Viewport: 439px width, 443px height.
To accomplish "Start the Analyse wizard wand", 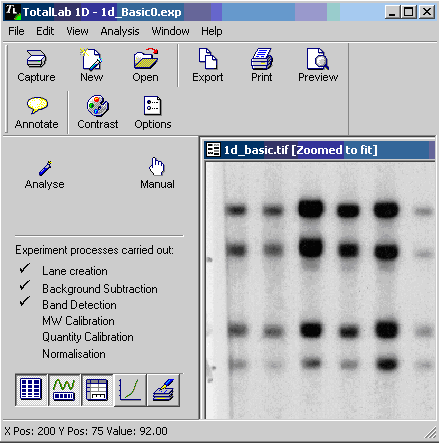I will [45, 168].
